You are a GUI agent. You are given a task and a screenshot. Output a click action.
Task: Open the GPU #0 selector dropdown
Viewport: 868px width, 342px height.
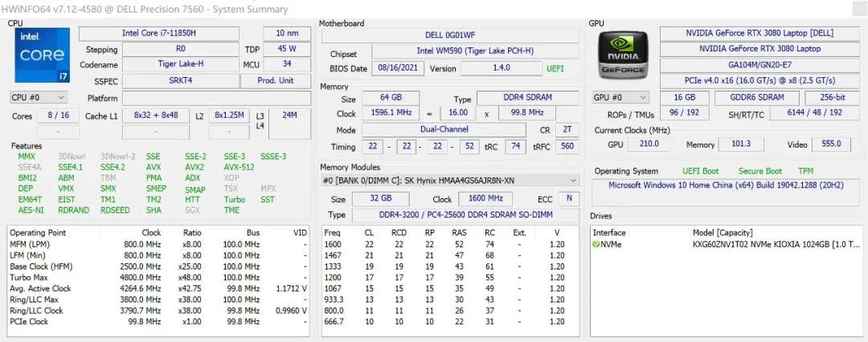[x=620, y=97]
